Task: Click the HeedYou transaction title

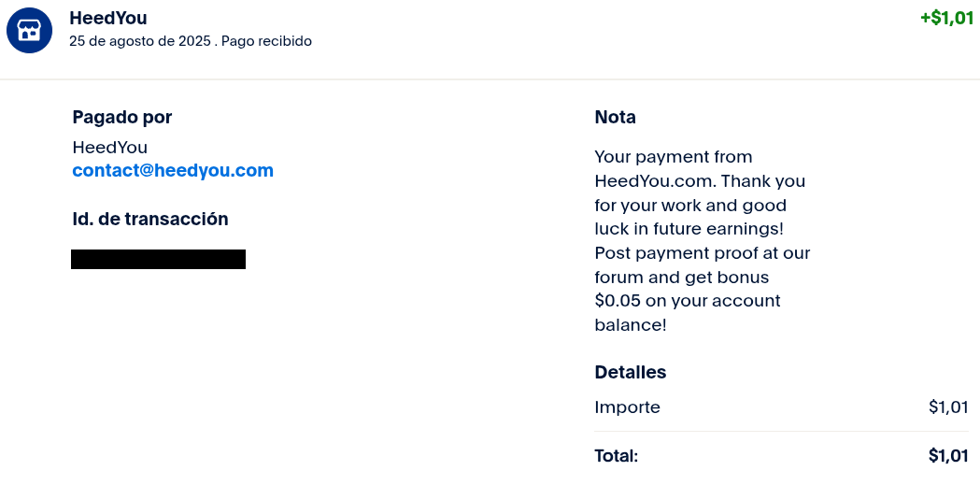Action: click(108, 18)
